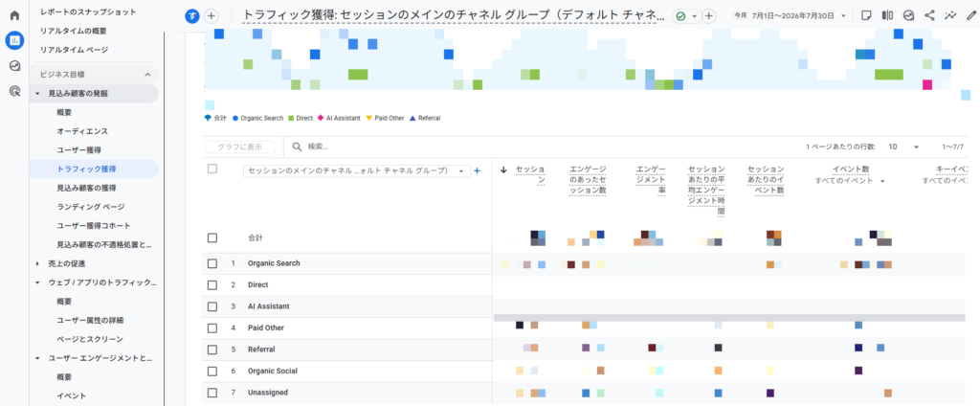The width and height of the screenshot is (980, 406).
Task: Open the Explore icon in left rail
Action: click(x=14, y=66)
